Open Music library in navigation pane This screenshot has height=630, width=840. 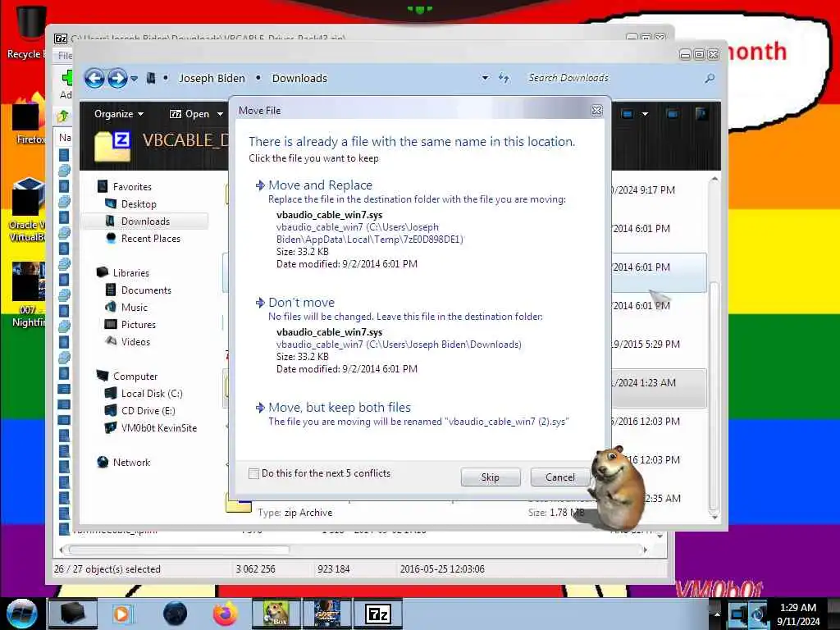(134, 308)
